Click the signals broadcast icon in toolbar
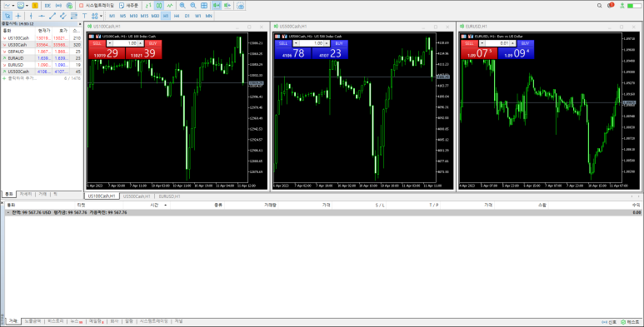Image resolution: width=644 pixels, height=327 pixels. pyautogui.click(x=58, y=6)
